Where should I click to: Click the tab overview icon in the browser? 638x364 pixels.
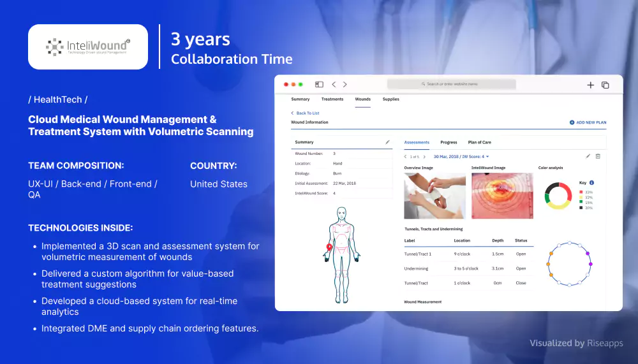pyautogui.click(x=605, y=85)
